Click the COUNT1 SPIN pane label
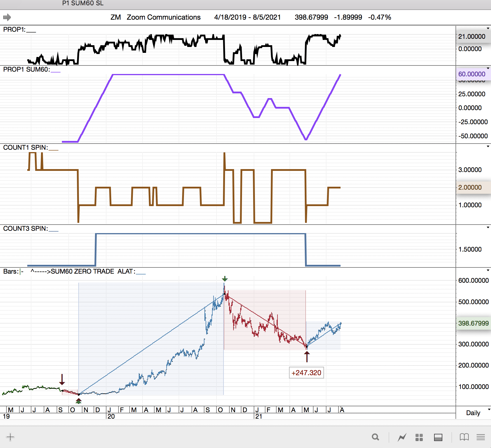Screen dimensions: 491x448 tap(26, 148)
